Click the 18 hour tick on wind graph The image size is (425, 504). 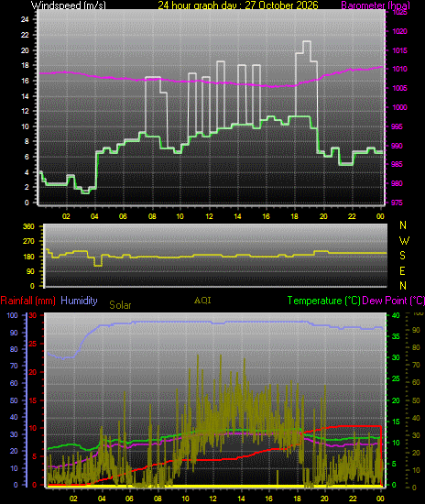pos(295,216)
